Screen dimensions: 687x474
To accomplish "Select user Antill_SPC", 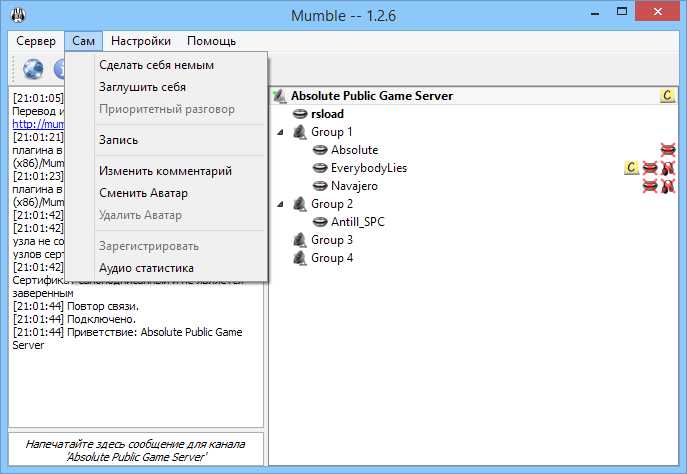I will (358, 222).
